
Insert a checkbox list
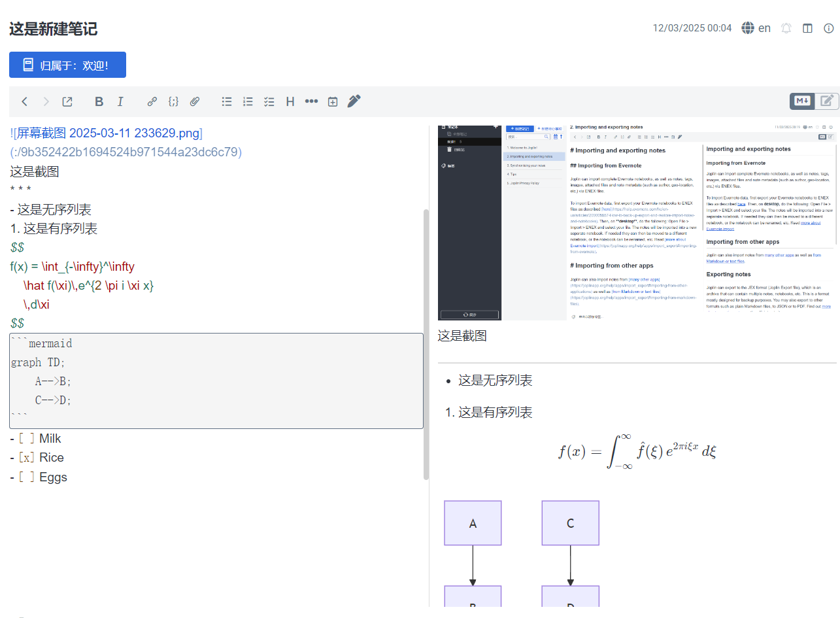pos(269,101)
